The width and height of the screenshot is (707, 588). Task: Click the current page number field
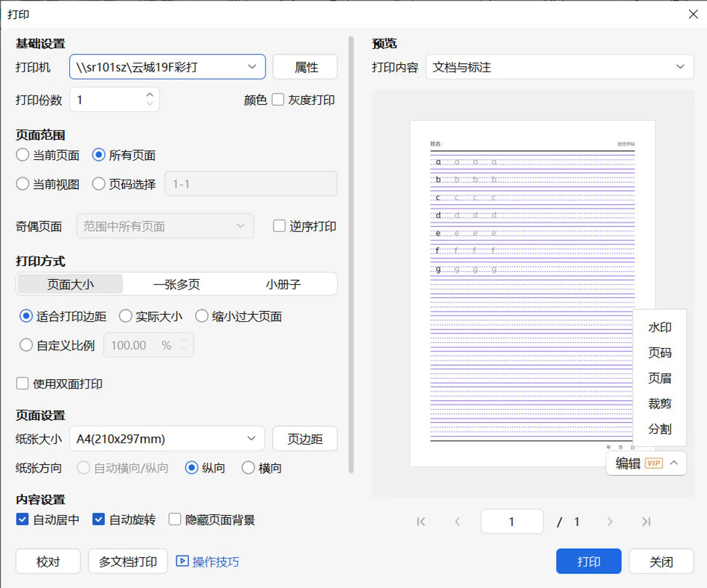coord(512,521)
